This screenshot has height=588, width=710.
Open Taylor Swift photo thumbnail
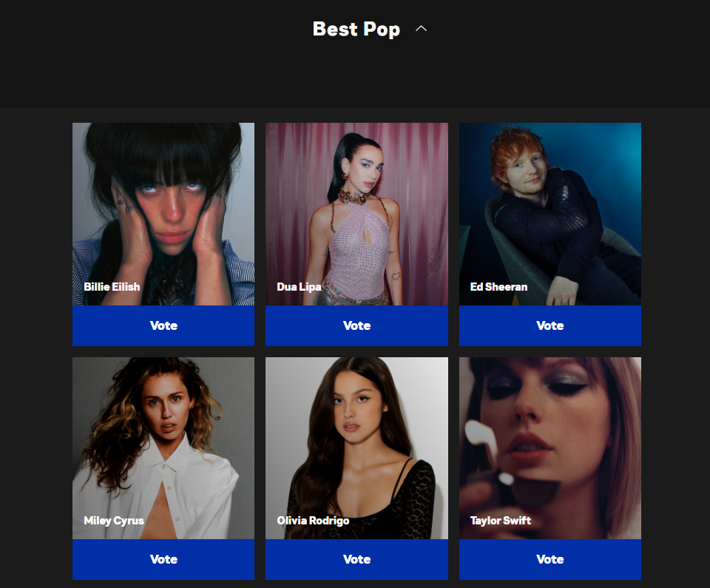(x=550, y=448)
